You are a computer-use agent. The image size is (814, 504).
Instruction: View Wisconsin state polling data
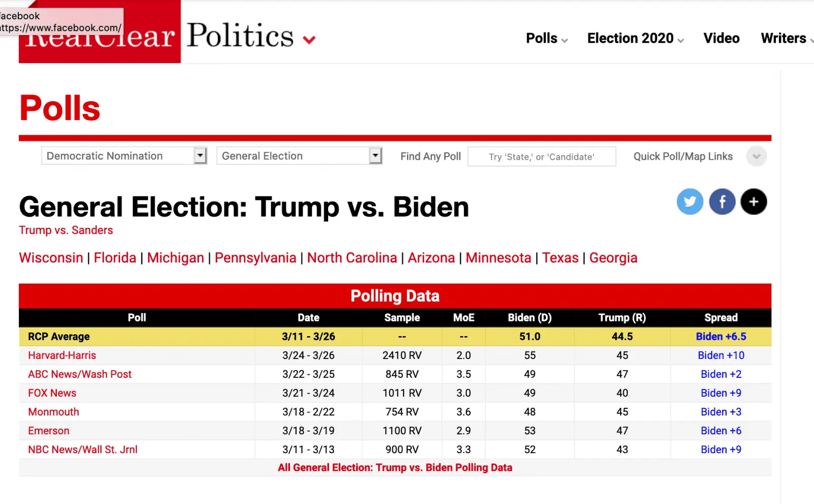coord(51,258)
